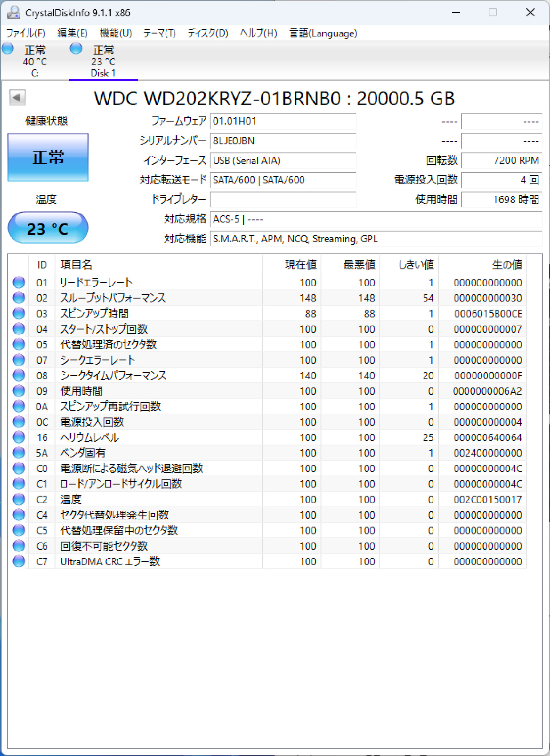Click status orb of row C0 電源断による磁気ヘッド退避回数
This screenshot has width=550, height=756.
click(18, 468)
